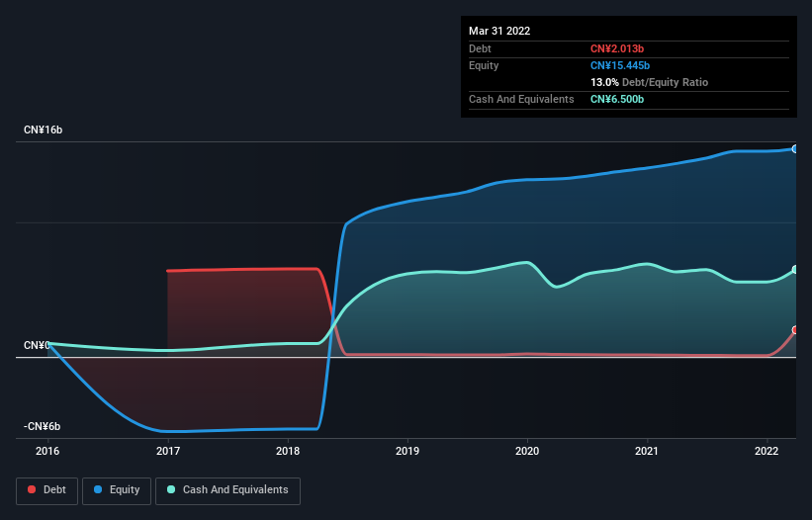The image size is (812, 520).
Task: Click the CN¥0 y-axis label
Action: [x=37, y=345]
